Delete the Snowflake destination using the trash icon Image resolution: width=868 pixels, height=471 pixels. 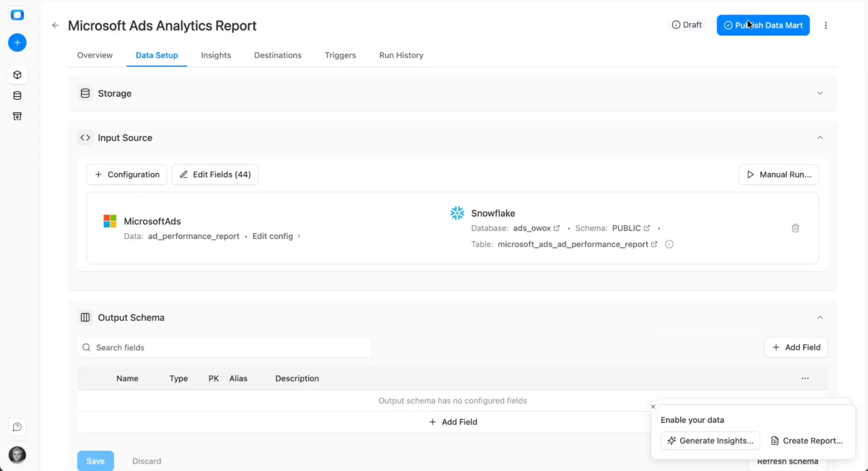click(x=795, y=227)
